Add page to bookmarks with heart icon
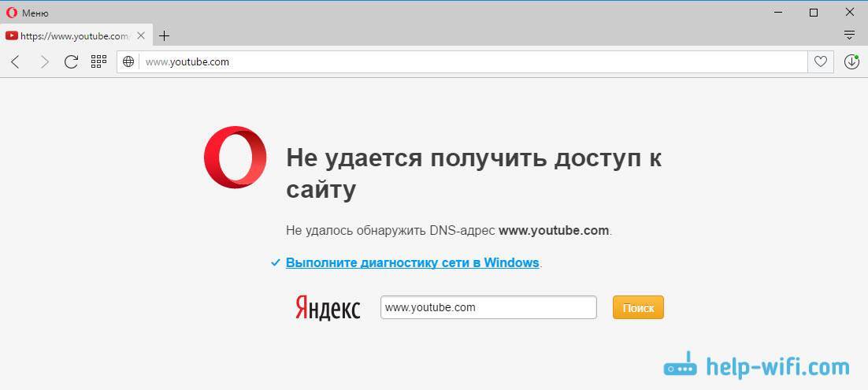 [821, 62]
